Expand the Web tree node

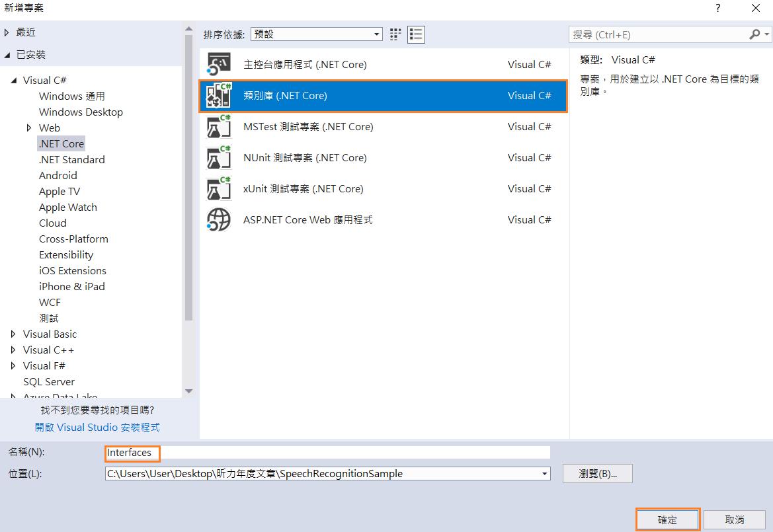[29, 128]
